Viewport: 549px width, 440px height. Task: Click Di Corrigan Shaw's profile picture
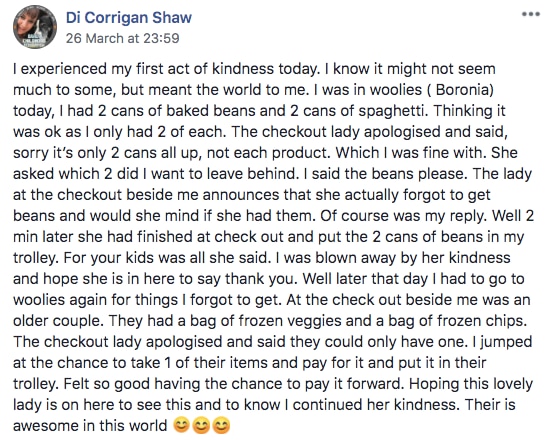pos(35,27)
